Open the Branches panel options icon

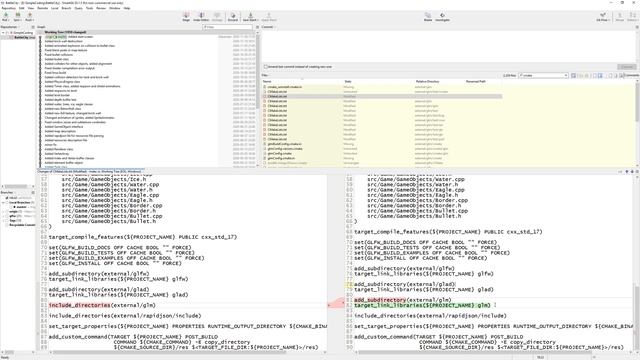coord(33,192)
